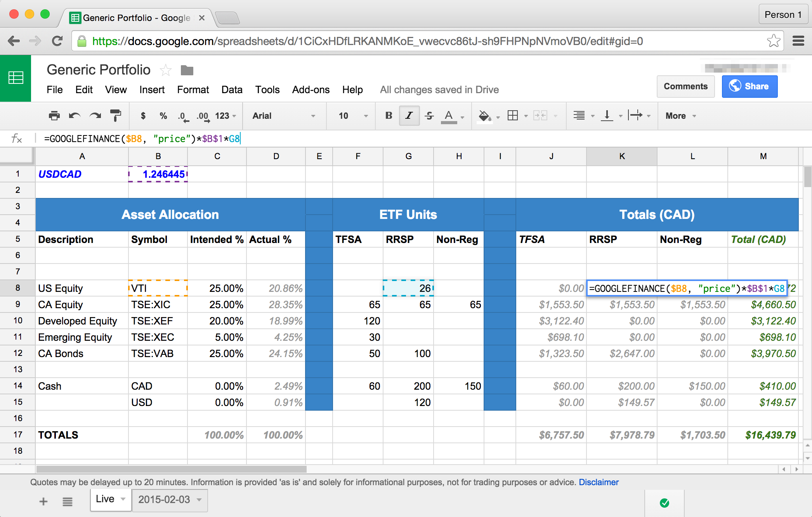Redo the last undone action
812x517 pixels.
coord(95,116)
